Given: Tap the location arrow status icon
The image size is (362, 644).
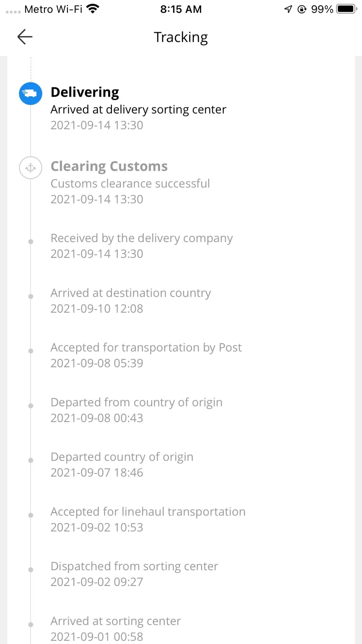Looking at the screenshot, I should 288,9.
